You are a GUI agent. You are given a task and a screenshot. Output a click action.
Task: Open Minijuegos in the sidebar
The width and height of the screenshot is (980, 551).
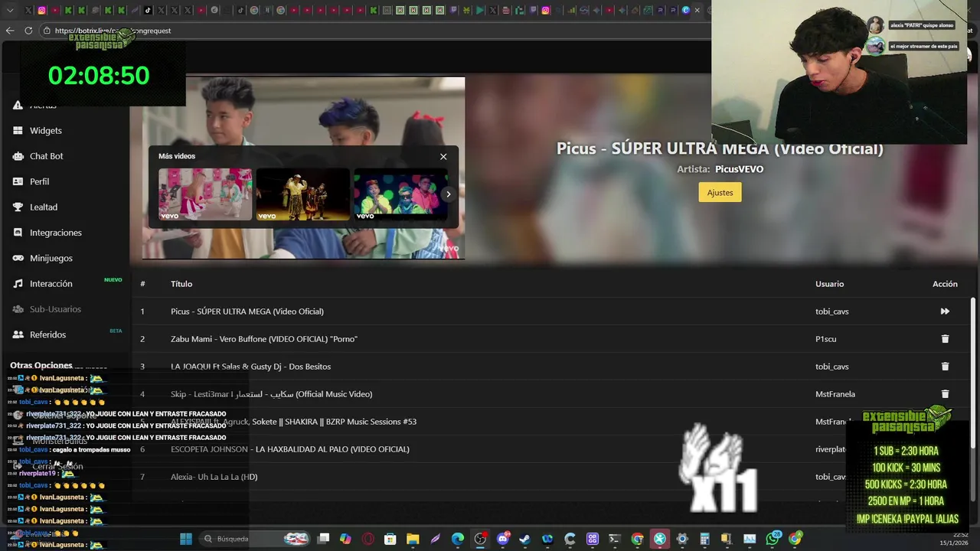pos(51,258)
